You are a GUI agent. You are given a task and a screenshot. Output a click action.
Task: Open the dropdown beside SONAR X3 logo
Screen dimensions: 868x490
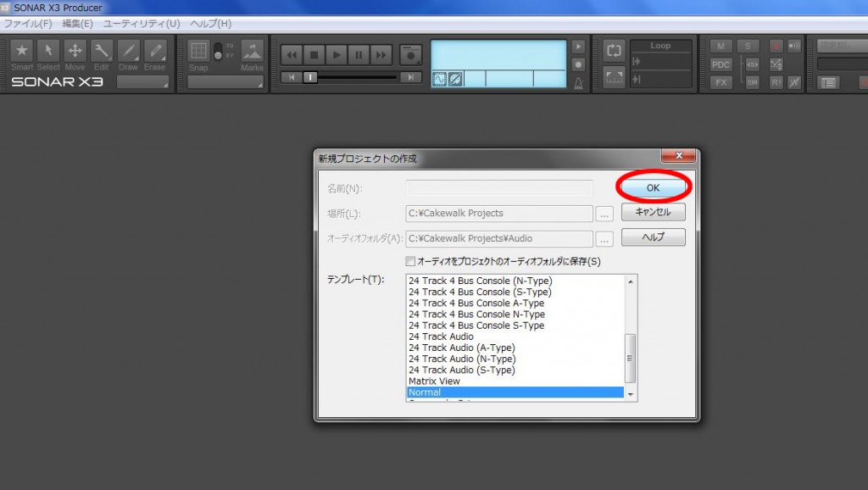tap(142, 82)
